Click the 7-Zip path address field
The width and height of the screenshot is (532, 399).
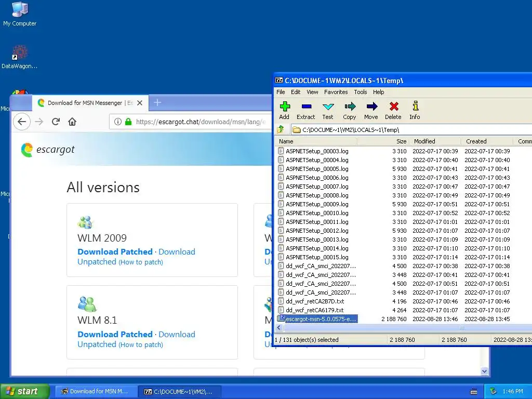(411, 129)
